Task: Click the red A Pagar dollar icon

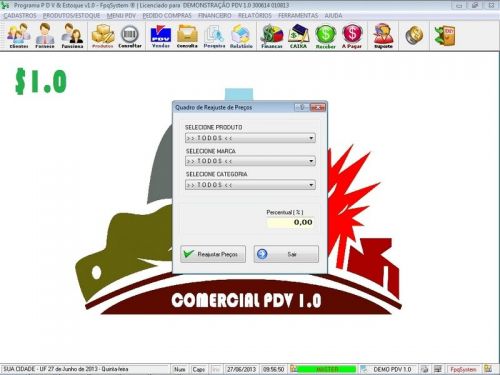Action: [x=352, y=36]
